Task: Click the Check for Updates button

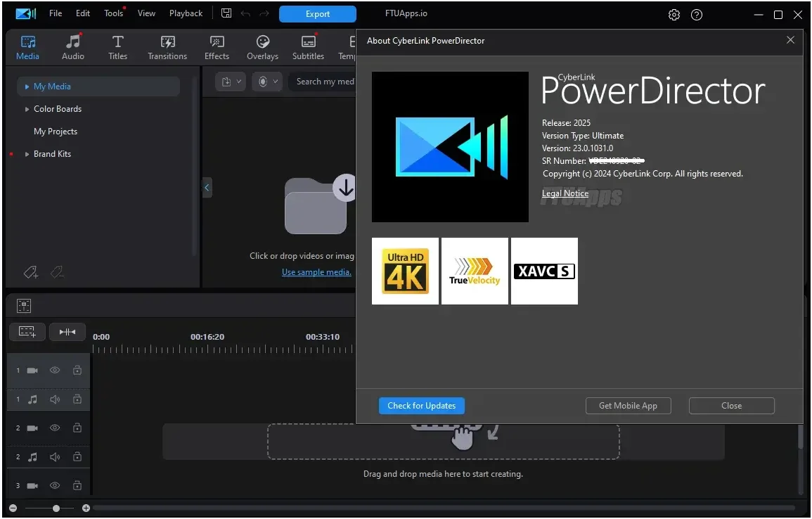Action: (x=422, y=406)
